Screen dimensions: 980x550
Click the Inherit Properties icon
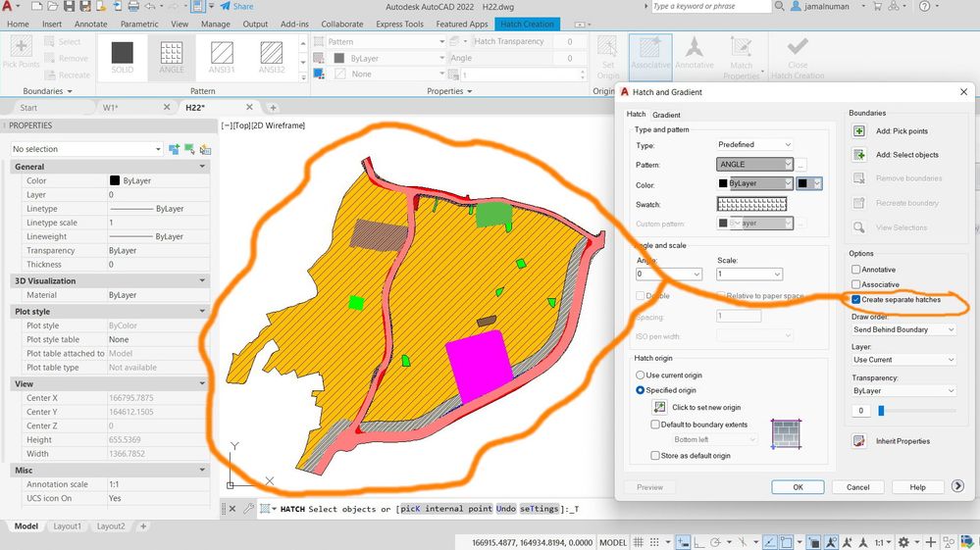[x=859, y=441]
